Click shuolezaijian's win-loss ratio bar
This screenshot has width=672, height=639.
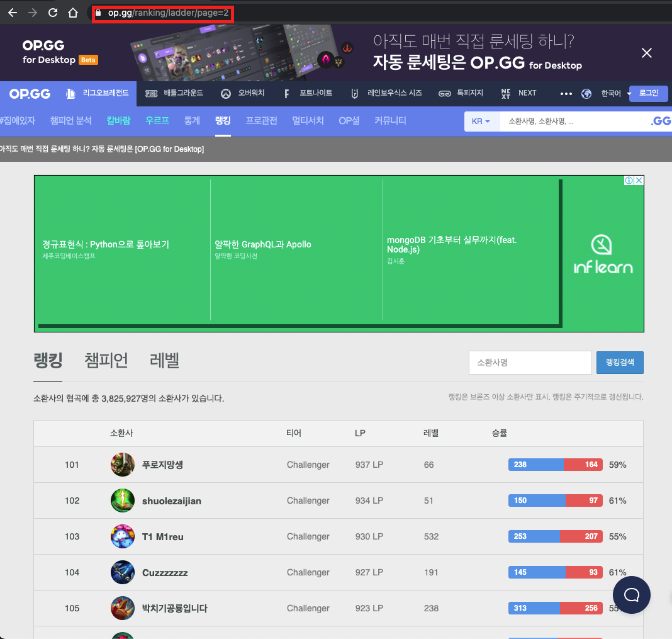(x=555, y=500)
